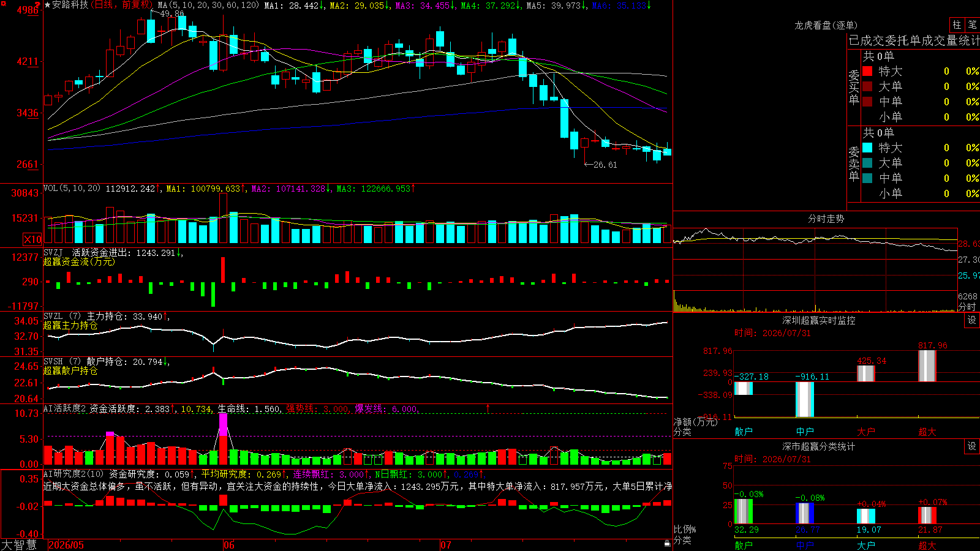
Task: Click the -916.11 中户 bar in 深圳超赢实时监控
Action: 805,399
